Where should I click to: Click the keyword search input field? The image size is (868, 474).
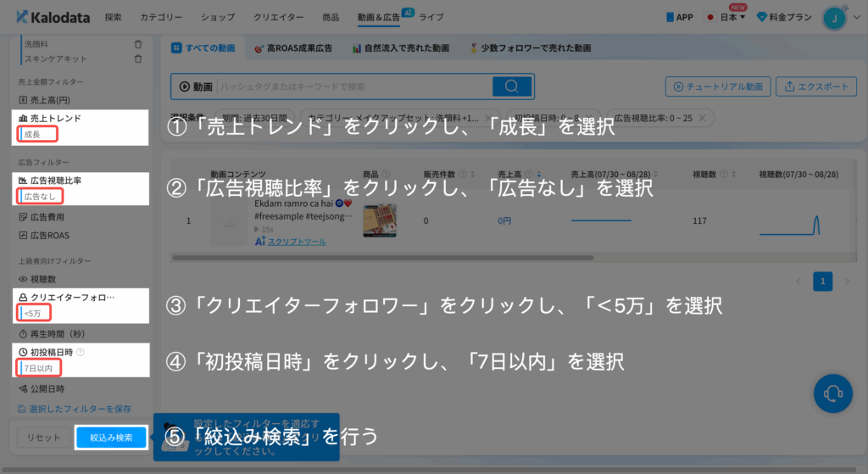tap(354, 86)
